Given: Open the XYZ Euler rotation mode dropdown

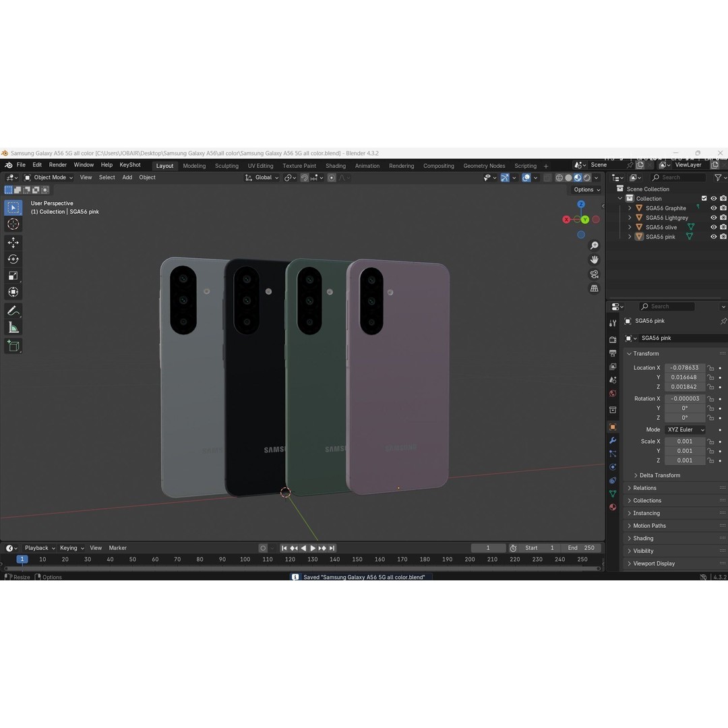Looking at the screenshot, I should pos(685,429).
